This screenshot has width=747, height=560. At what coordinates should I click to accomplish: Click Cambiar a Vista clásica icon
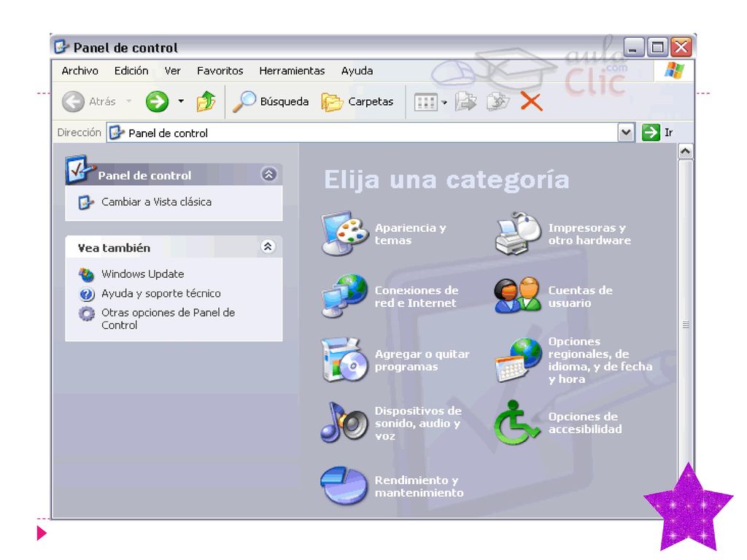click(x=85, y=203)
